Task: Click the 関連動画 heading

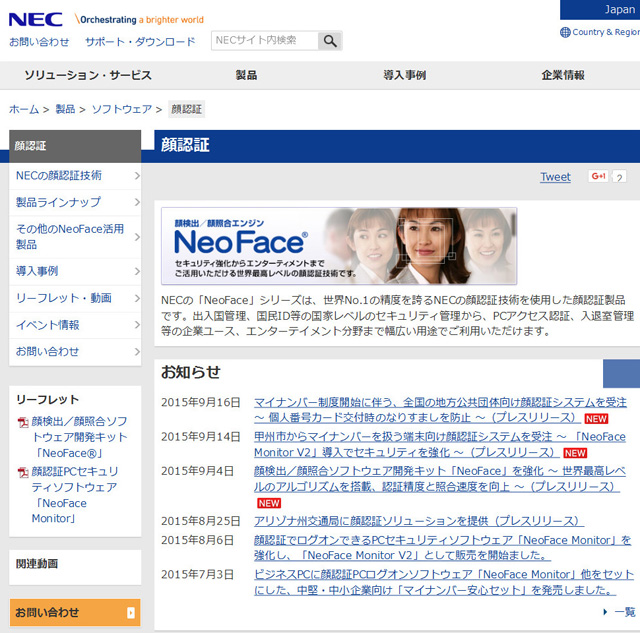Action: click(37, 564)
